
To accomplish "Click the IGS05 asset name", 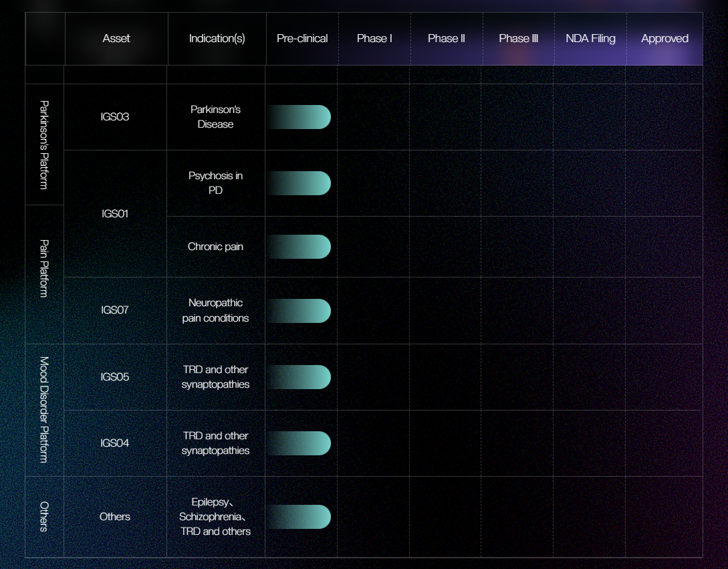I will pyautogui.click(x=115, y=377).
